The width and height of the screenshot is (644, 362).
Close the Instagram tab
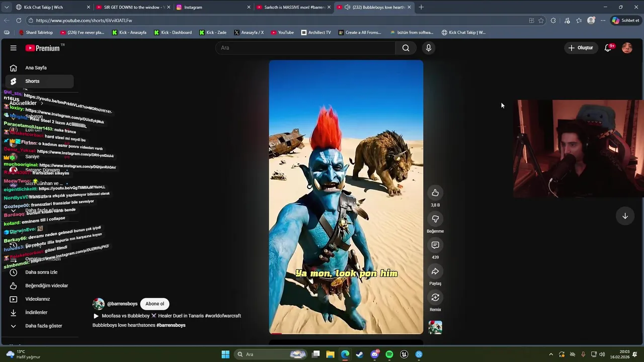click(249, 7)
